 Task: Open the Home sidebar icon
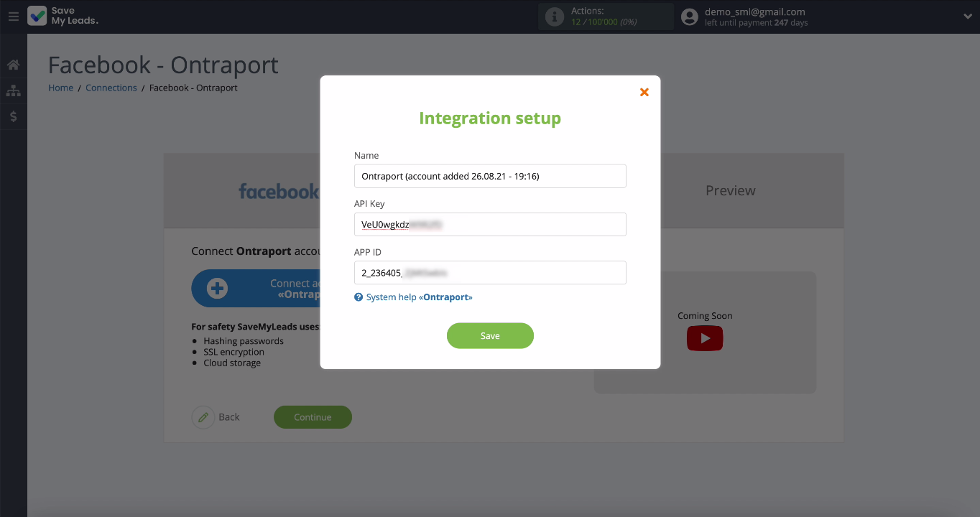[13, 65]
